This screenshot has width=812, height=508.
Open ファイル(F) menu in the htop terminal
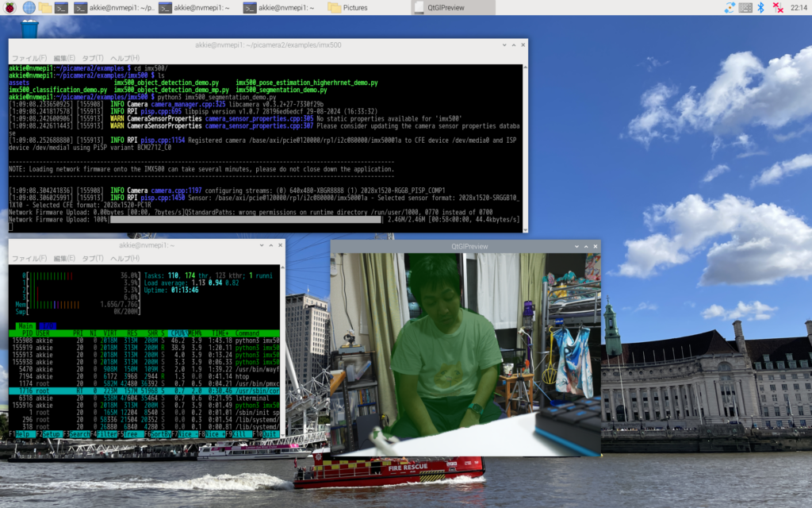coord(29,258)
